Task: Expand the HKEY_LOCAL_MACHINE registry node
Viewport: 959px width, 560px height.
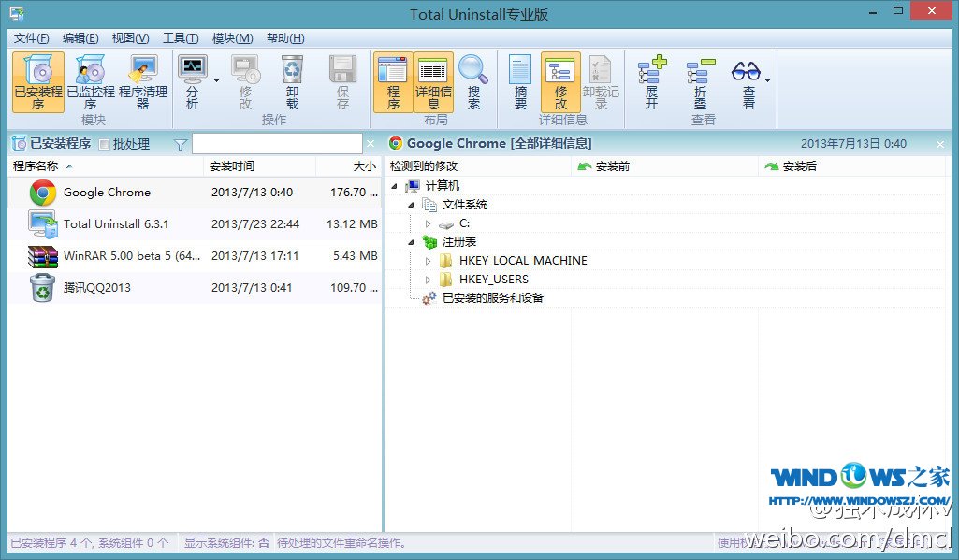Action: (x=429, y=261)
